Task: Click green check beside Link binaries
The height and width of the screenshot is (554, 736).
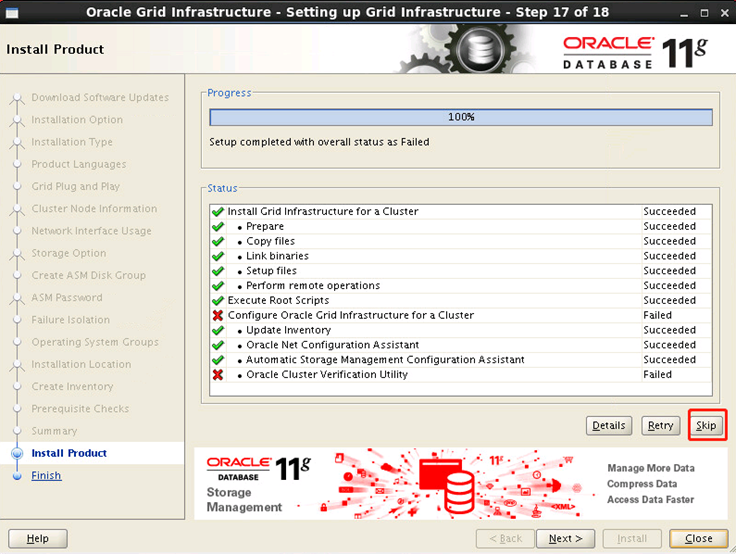Action: point(218,256)
